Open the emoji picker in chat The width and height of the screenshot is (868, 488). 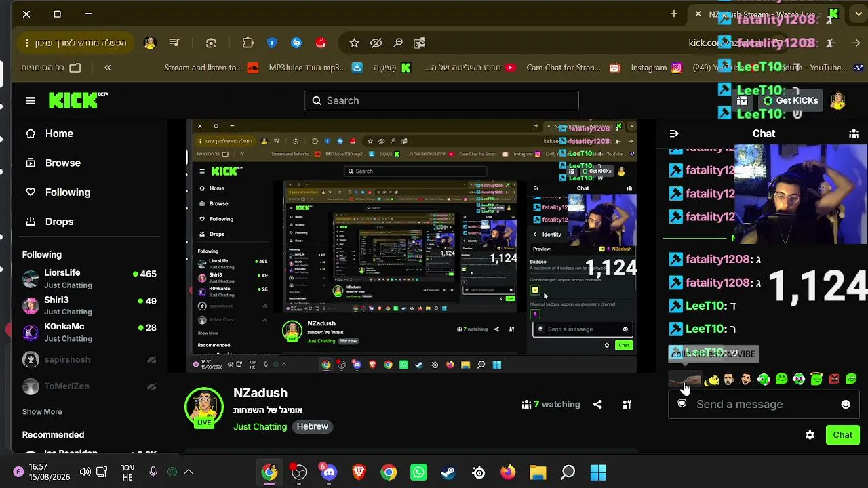(846, 405)
